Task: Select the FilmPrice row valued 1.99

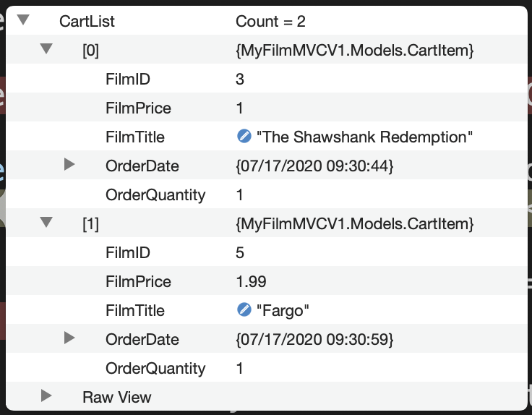Action: [138, 282]
